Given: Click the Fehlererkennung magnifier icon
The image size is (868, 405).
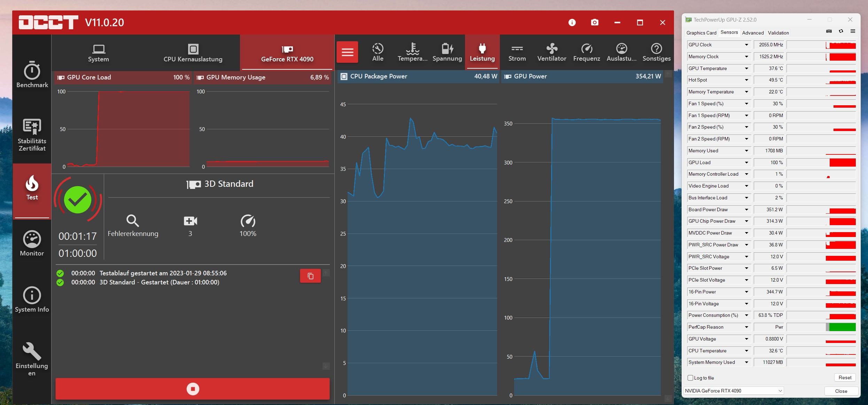Looking at the screenshot, I should tap(133, 221).
